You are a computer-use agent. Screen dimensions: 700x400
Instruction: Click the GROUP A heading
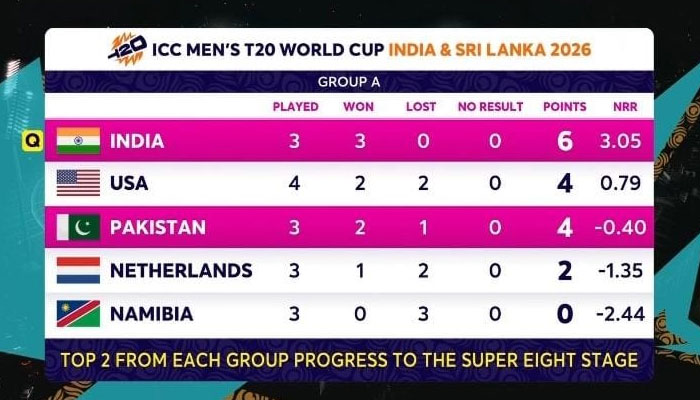pos(349,81)
